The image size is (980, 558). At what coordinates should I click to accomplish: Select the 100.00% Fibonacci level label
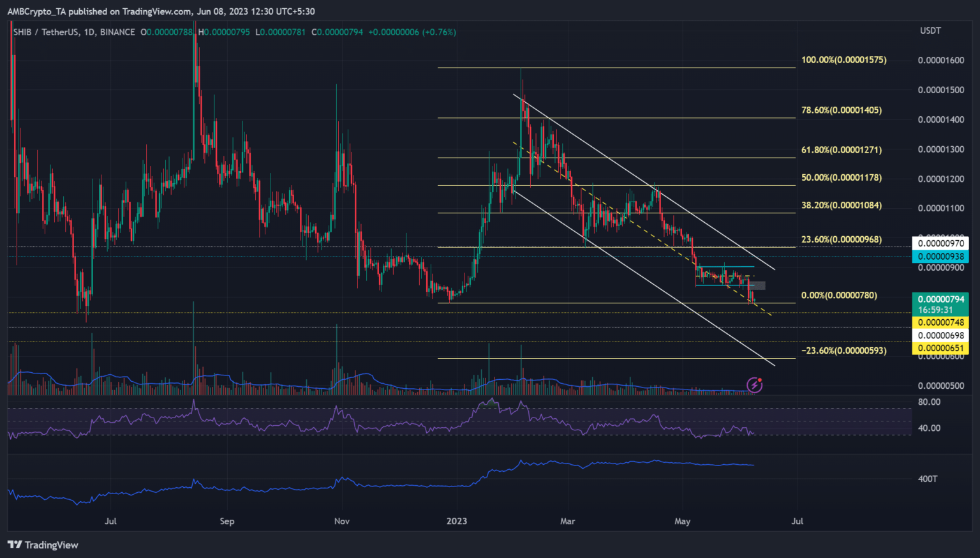[x=843, y=60]
